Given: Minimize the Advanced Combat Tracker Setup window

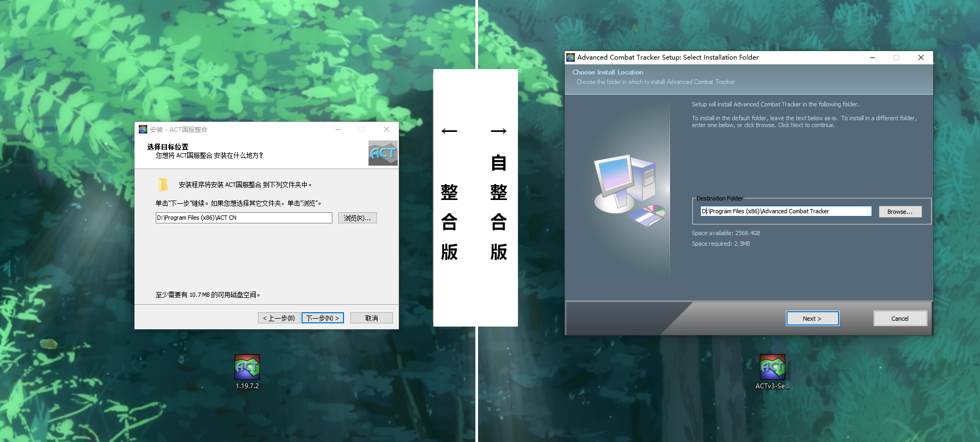Looking at the screenshot, I should tap(873, 57).
